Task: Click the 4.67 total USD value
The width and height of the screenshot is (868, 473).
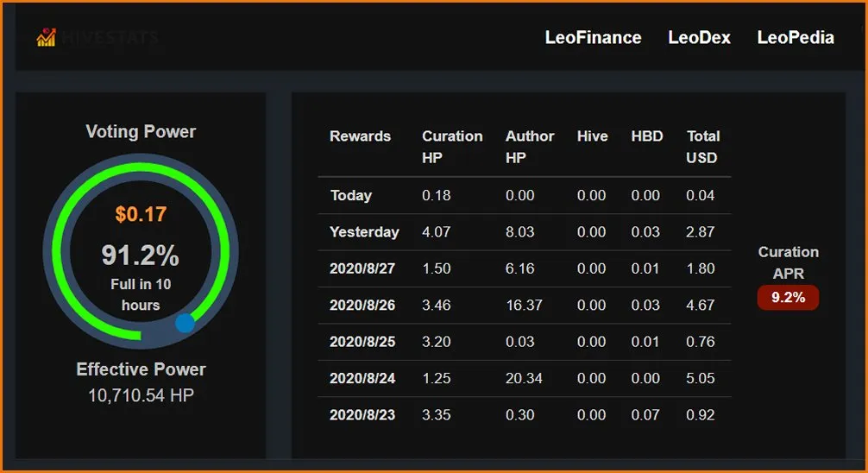Action: click(701, 306)
